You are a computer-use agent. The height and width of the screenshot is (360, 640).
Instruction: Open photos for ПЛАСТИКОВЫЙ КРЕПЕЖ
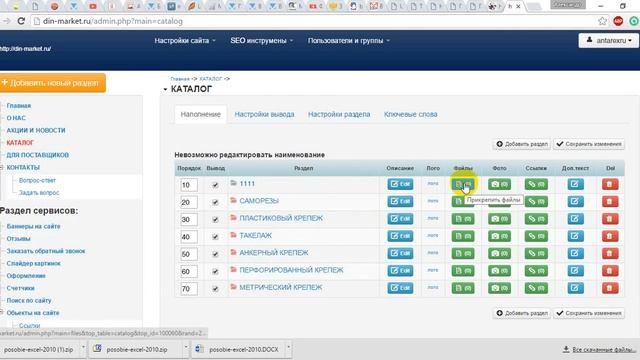(x=499, y=219)
